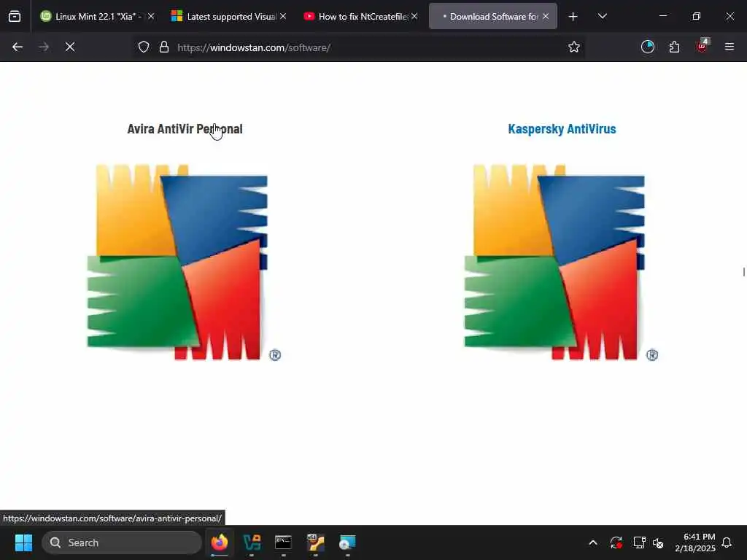
Task: Go back to the previous page
Action: 18,47
